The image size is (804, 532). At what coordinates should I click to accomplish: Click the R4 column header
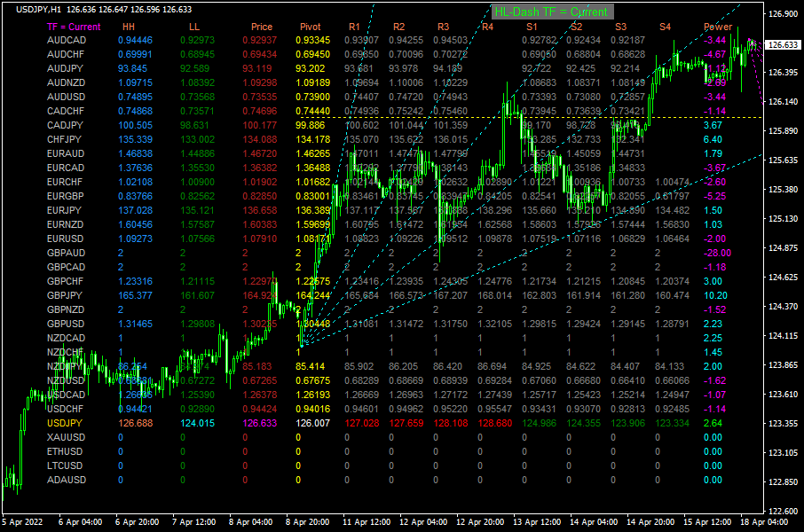click(x=487, y=27)
